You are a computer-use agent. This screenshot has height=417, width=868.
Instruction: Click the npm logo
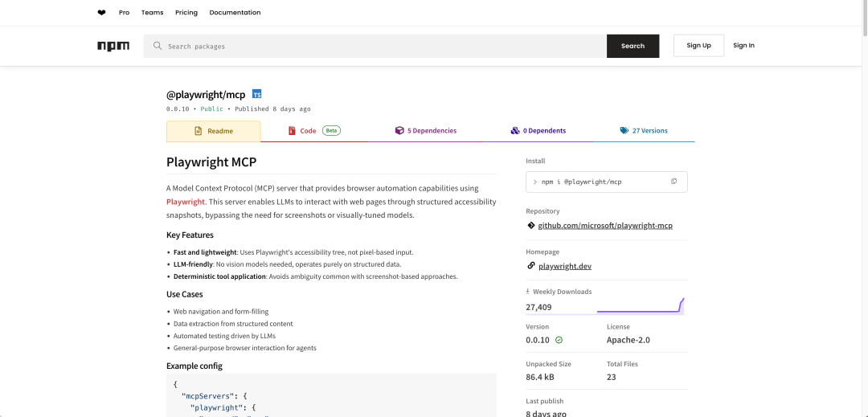(113, 46)
